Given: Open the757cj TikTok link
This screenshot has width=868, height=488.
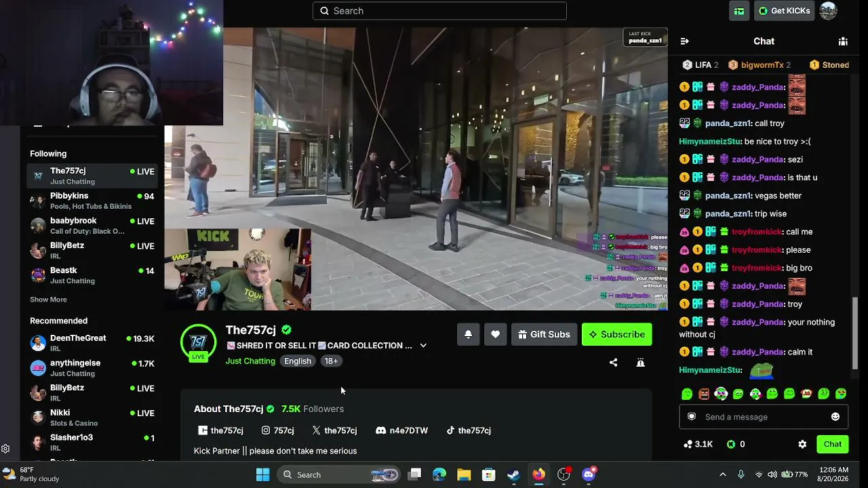Looking at the screenshot, I should point(468,430).
